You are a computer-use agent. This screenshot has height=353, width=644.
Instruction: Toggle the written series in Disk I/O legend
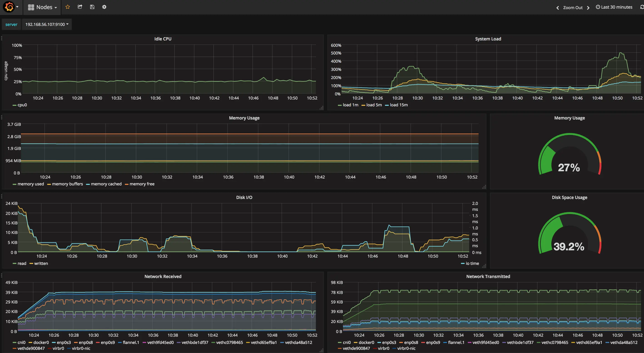[41, 264]
